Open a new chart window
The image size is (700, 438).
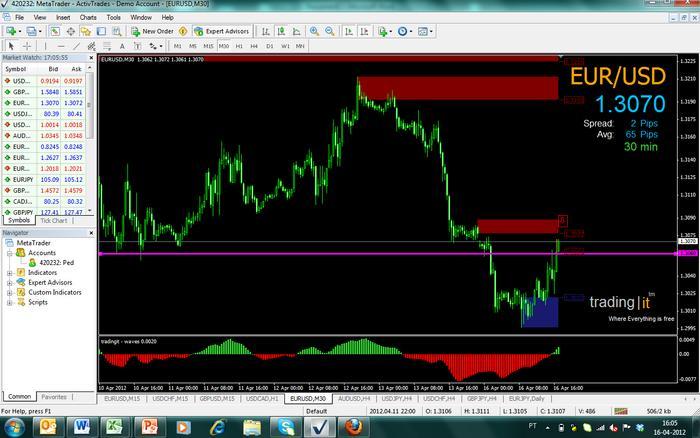tap(11, 31)
